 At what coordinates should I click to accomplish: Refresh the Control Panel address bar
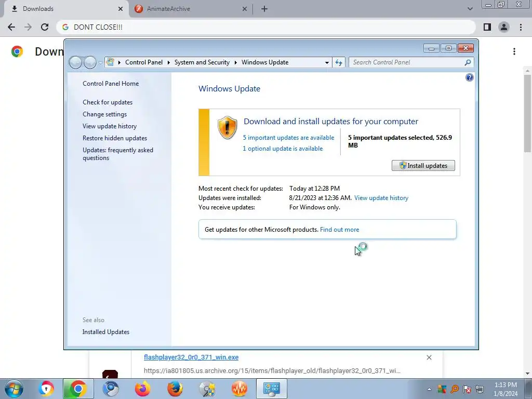339,62
